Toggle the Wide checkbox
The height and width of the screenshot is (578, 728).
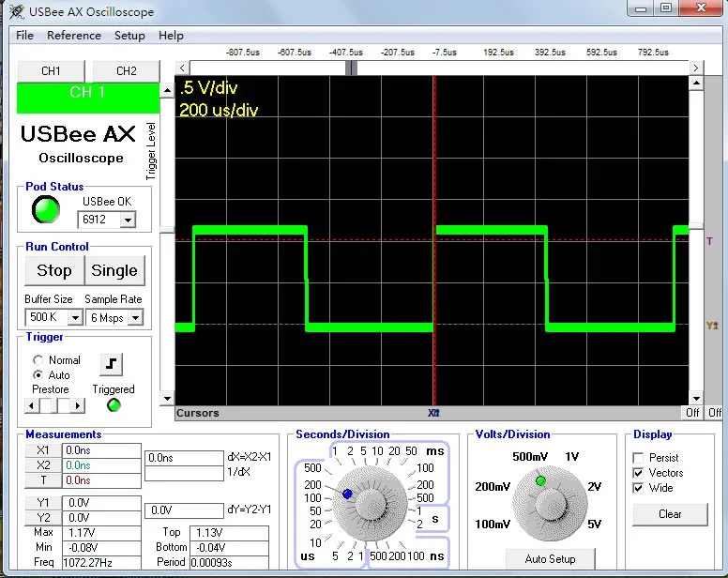[x=638, y=488]
